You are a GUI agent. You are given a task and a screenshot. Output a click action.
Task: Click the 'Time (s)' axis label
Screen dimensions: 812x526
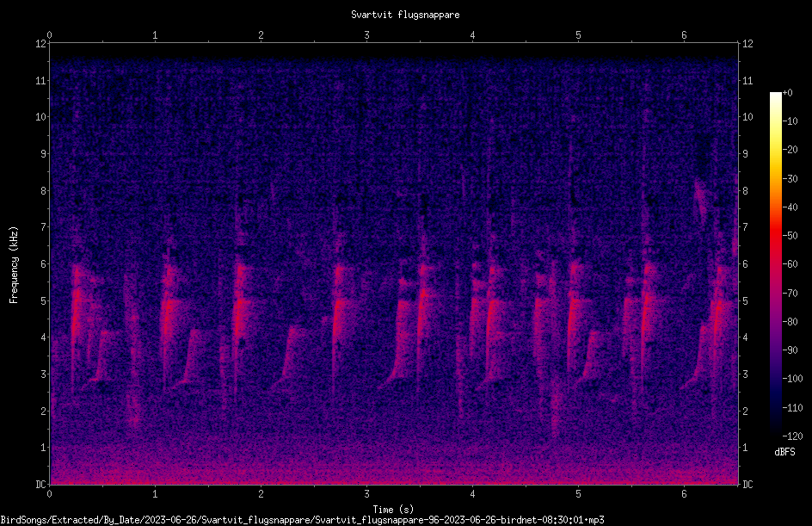coord(393,510)
